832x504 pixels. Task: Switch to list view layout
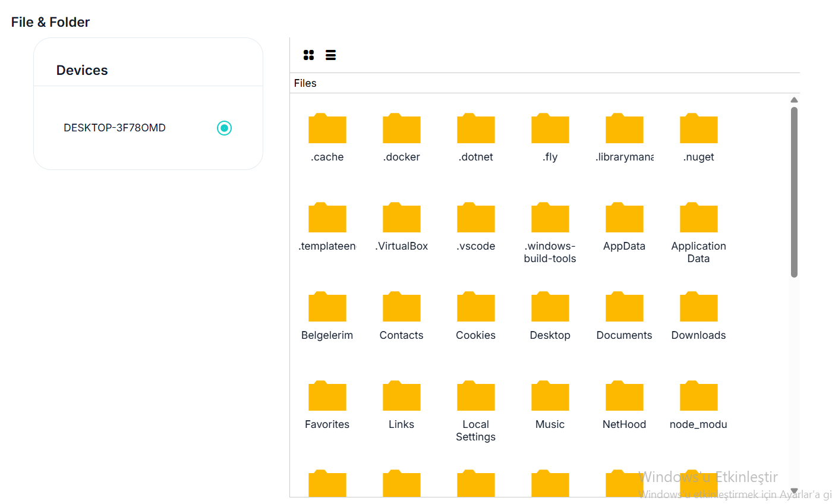pos(330,55)
